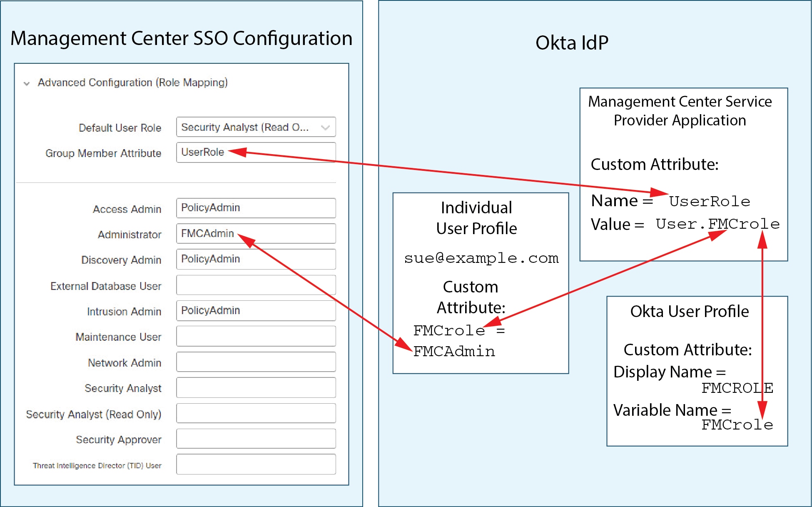Image resolution: width=812 pixels, height=507 pixels.
Task: Click the dropdown arrow beside Security Analyst
Action: pyautogui.click(x=325, y=127)
